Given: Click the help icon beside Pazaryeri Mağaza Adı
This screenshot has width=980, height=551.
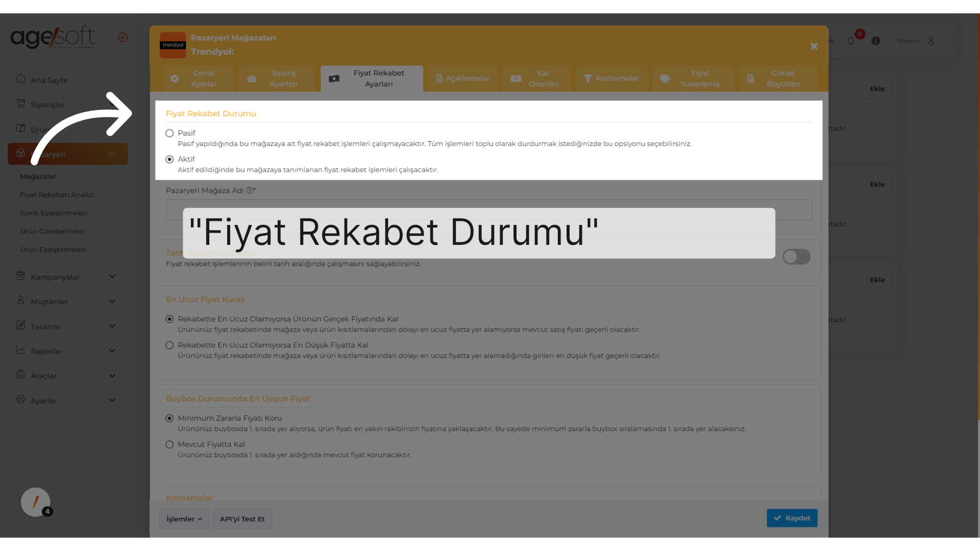Looking at the screenshot, I should 250,190.
